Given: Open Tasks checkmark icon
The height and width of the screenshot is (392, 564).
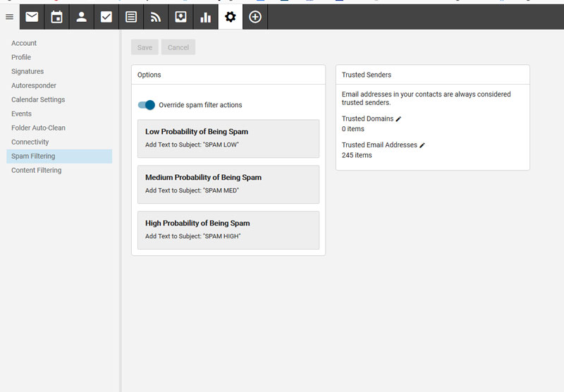Looking at the screenshot, I should click(106, 17).
